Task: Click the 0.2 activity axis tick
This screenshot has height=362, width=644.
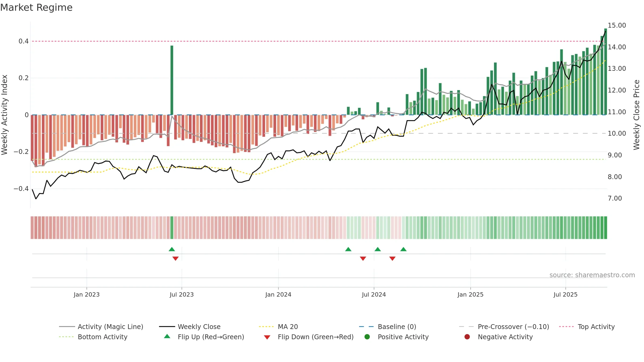Action: (x=24, y=78)
